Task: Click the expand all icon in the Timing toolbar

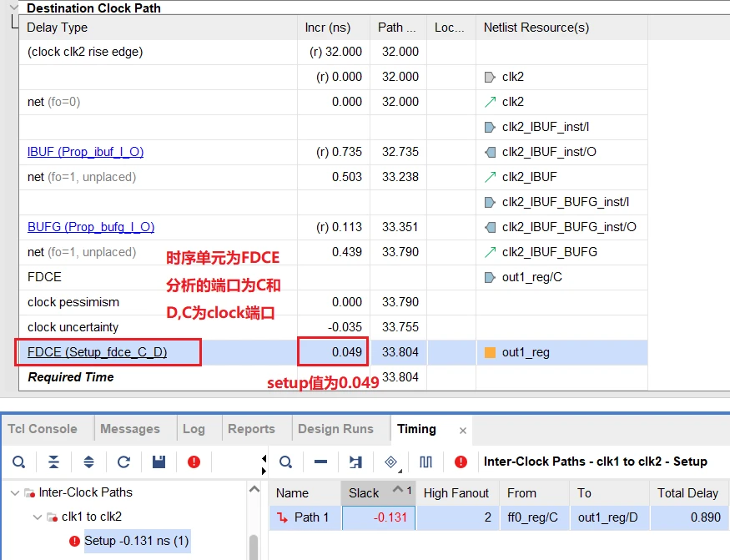Action: 88,462
